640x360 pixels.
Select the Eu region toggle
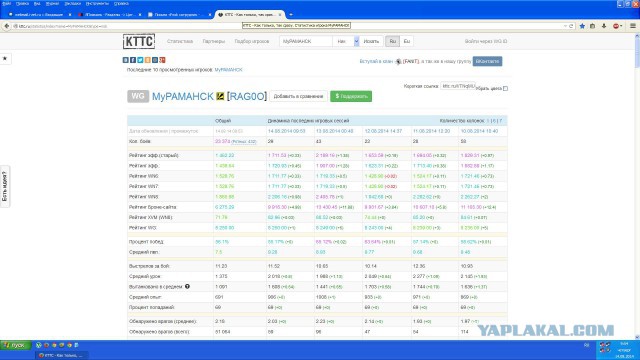pos(407,41)
